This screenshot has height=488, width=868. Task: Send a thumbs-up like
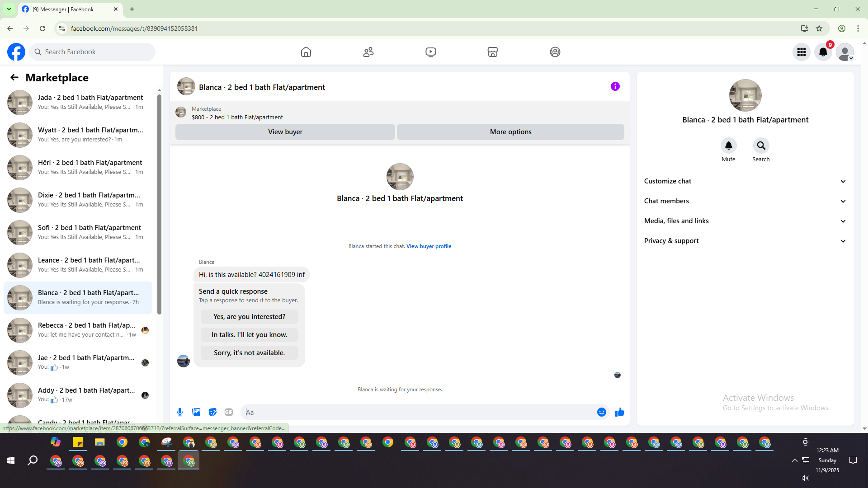619,412
